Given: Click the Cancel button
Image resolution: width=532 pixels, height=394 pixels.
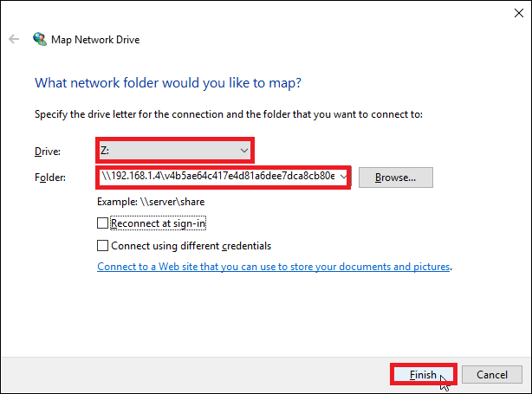Looking at the screenshot, I should click(x=491, y=374).
